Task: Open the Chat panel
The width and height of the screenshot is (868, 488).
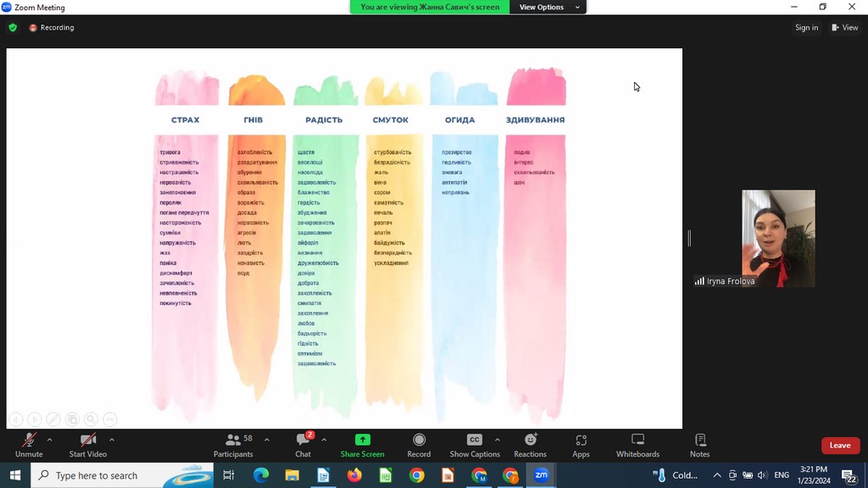Action: point(303,445)
